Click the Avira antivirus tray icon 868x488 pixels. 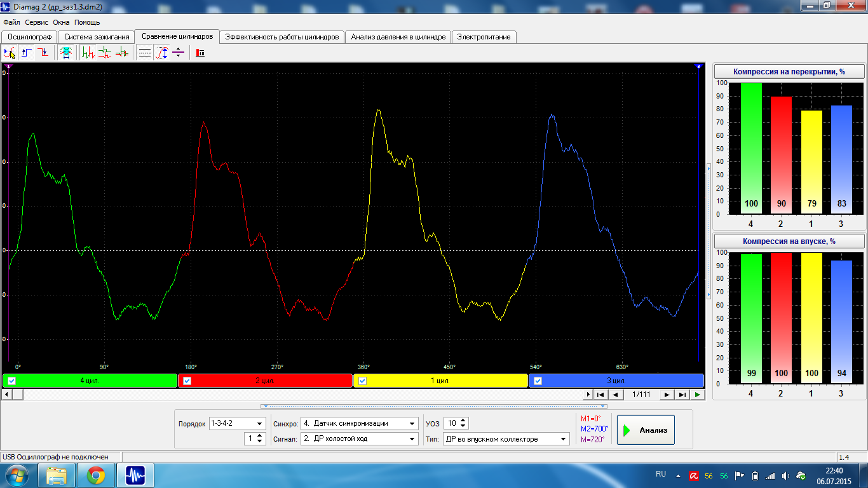pos(695,475)
